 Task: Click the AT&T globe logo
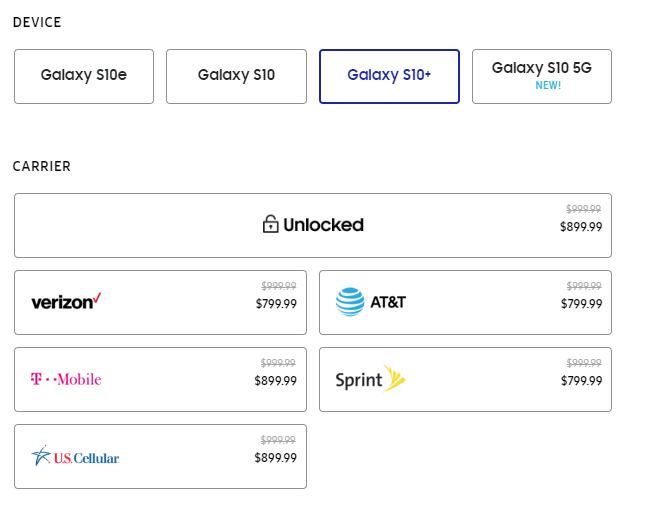[350, 301]
